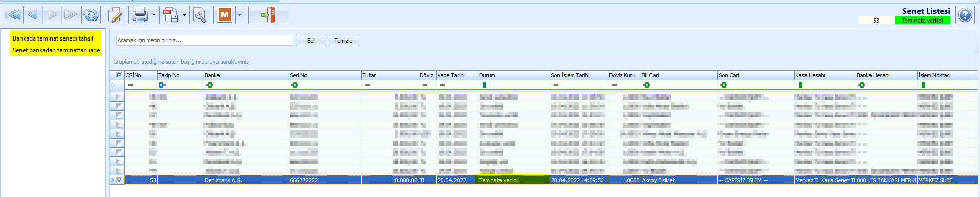Viewport: 980px width, 197px height.
Task: Sort by Son Cari column header
Action: [756, 75]
